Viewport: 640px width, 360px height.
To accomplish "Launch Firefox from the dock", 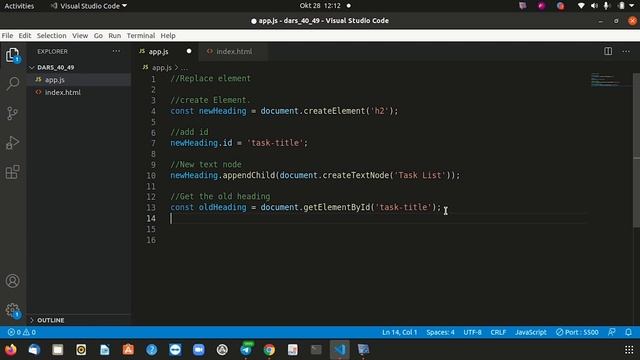I will point(11,350).
